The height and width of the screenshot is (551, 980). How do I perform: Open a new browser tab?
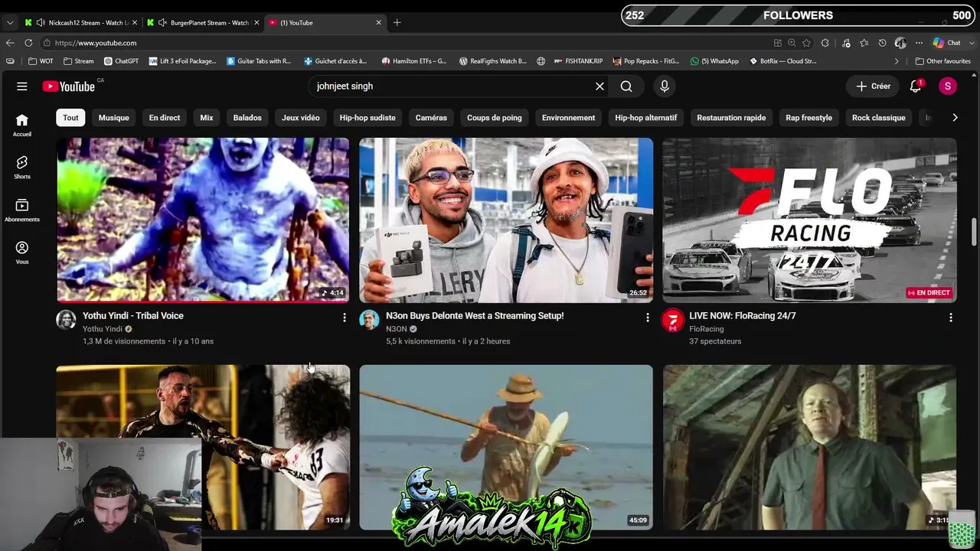click(x=397, y=22)
